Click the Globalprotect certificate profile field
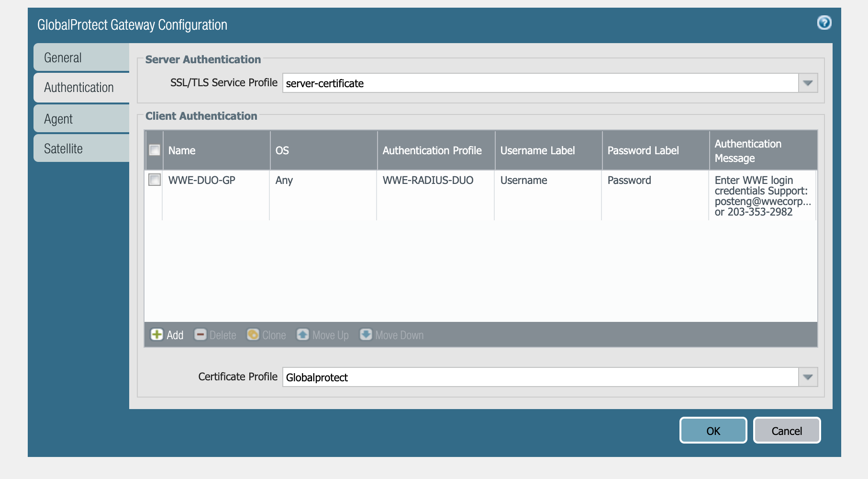868x479 pixels. point(540,377)
